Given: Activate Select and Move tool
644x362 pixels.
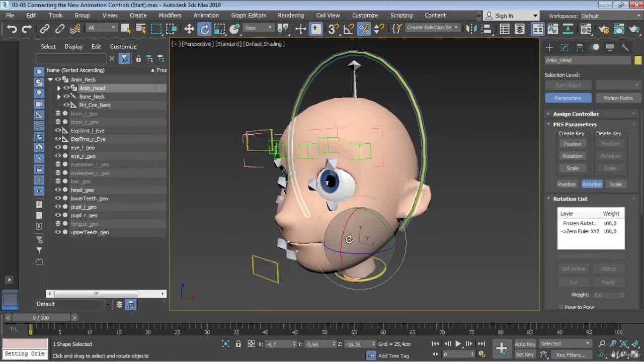Looking at the screenshot, I should click(x=189, y=29).
